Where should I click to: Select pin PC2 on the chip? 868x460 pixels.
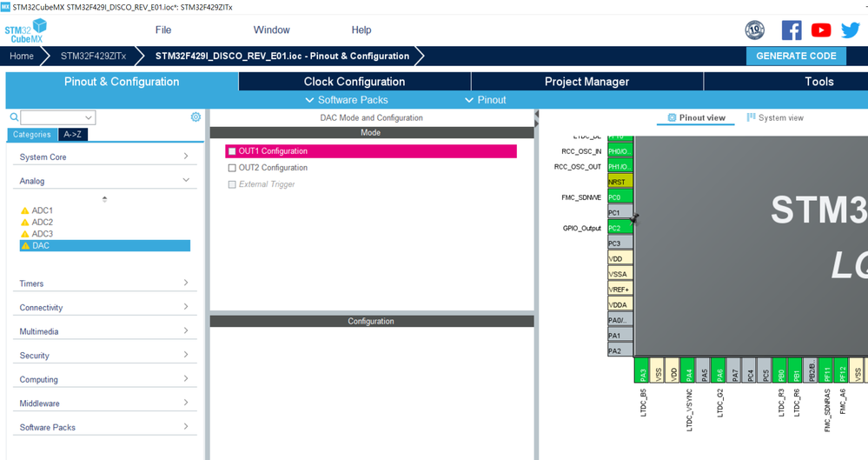pyautogui.click(x=620, y=228)
